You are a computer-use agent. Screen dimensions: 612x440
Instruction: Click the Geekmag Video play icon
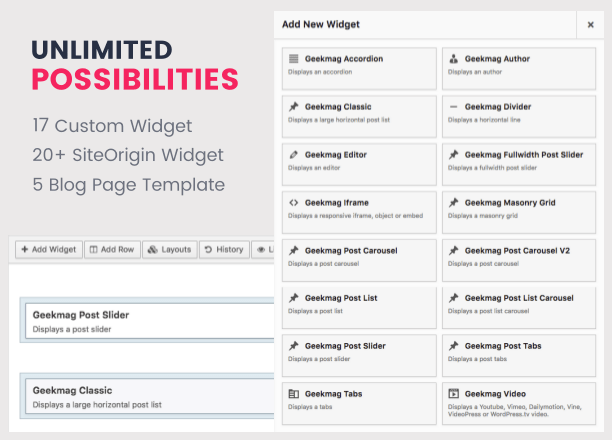tap(454, 393)
